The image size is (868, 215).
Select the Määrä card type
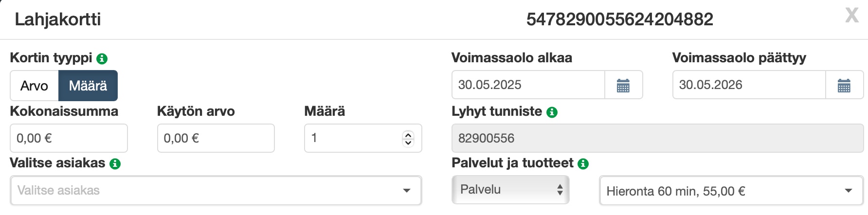pos(88,86)
